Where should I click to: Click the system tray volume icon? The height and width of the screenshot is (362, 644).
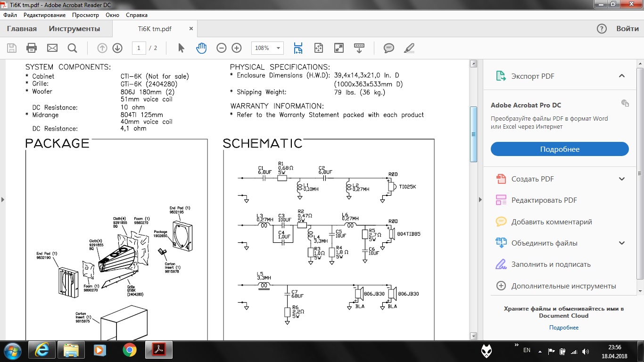[x=585, y=351]
